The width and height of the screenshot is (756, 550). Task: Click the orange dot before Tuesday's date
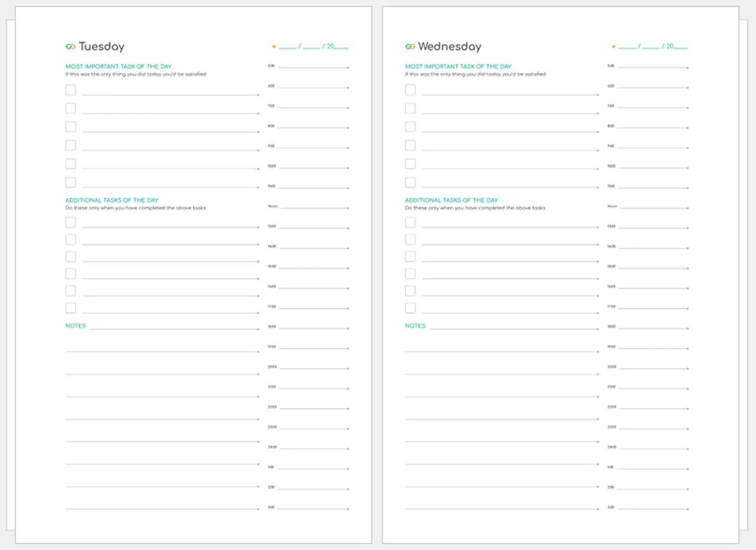click(274, 46)
